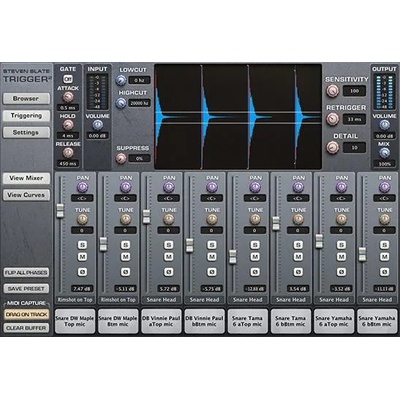Click the Highcut value field showing 20000 hz

pyautogui.click(x=139, y=103)
